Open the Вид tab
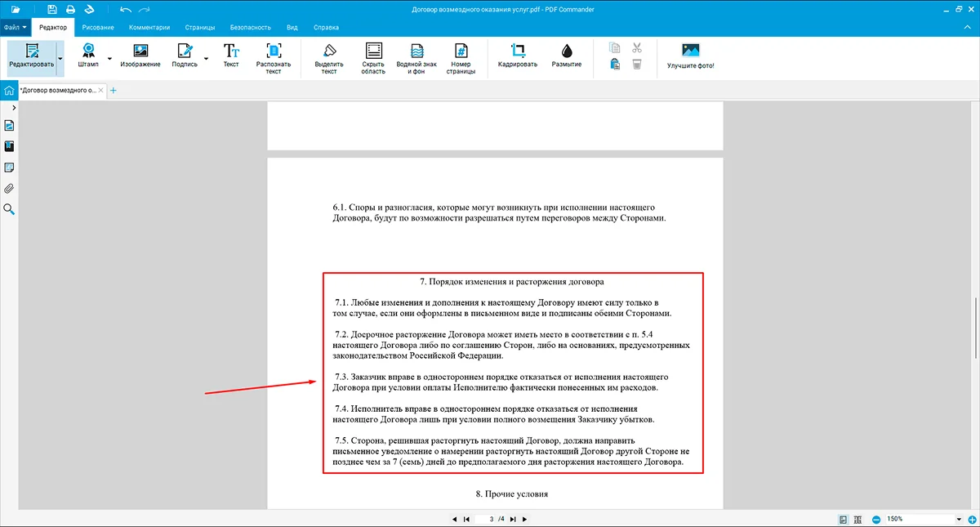The height and width of the screenshot is (527, 980). coord(291,27)
